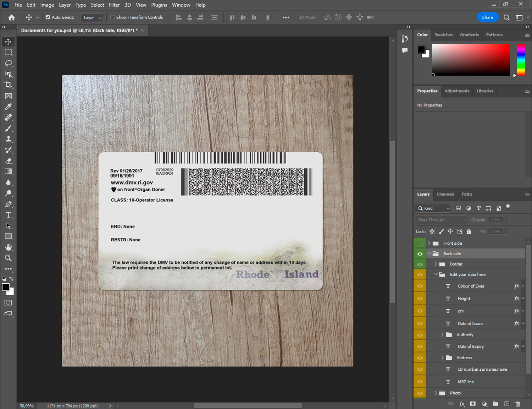Image resolution: width=532 pixels, height=409 pixels.
Task: Click the blue Share button
Action: coord(487,17)
